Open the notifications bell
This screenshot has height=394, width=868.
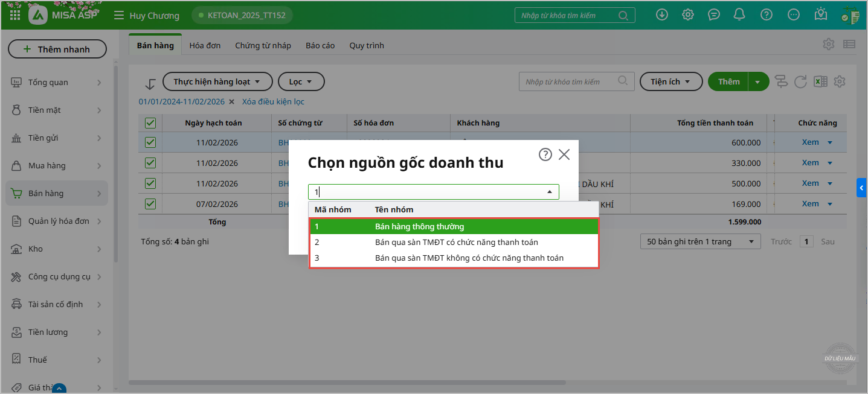pos(739,15)
